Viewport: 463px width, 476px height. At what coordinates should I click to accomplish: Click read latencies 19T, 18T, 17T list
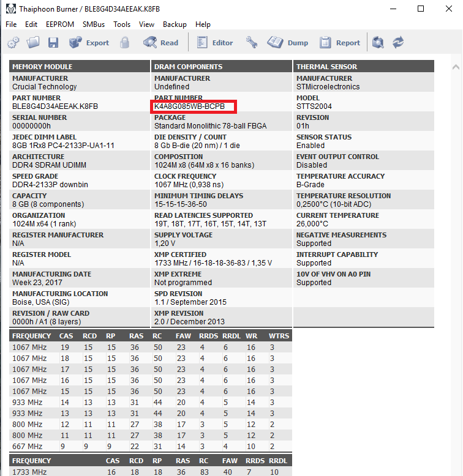pyautogui.click(x=210, y=224)
